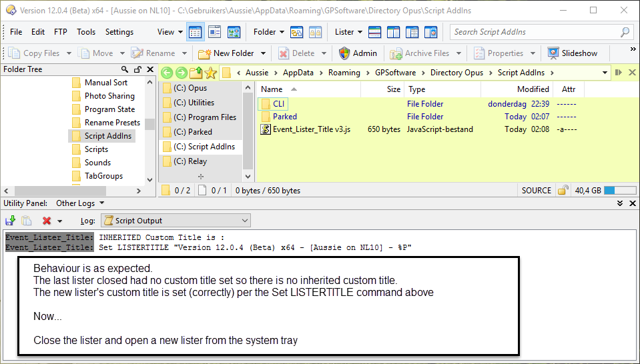The width and height of the screenshot is (640, 364).
Task: Open Settings menu
Action: [x=119, y=32]
